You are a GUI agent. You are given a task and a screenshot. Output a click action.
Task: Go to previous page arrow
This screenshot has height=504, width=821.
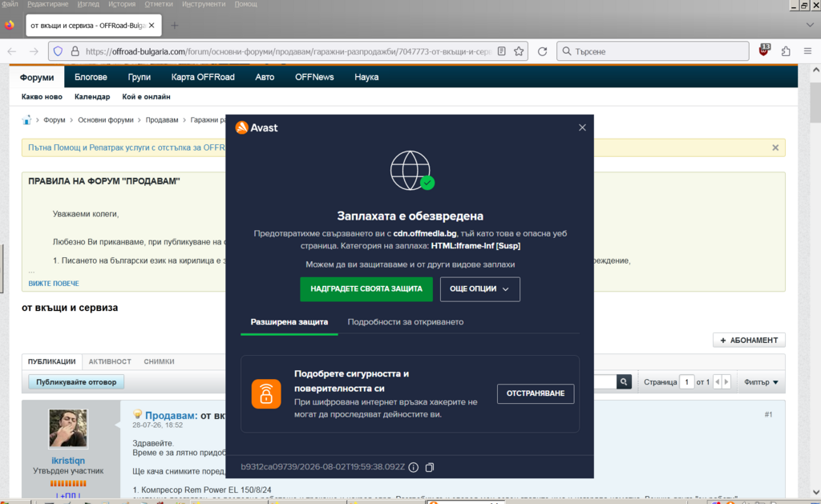click(x=718, y=382)
